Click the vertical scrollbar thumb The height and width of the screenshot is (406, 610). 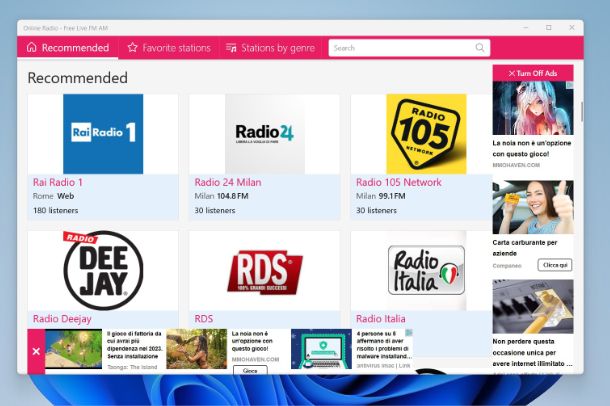pos(582,112)
